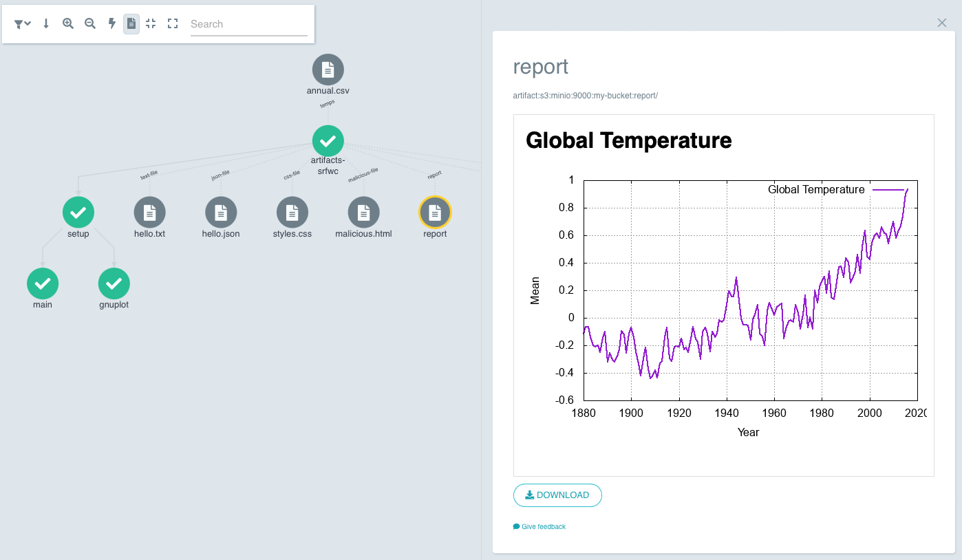962x560 pixels.
Task: Select the artifacts-srfwc workflow node
Action: tap(328, 142)
